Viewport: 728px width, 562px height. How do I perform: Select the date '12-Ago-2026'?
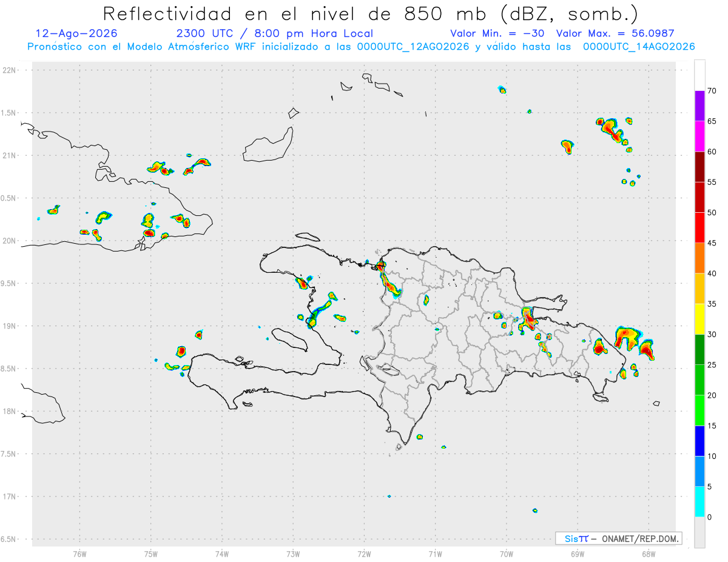(76, 33)
